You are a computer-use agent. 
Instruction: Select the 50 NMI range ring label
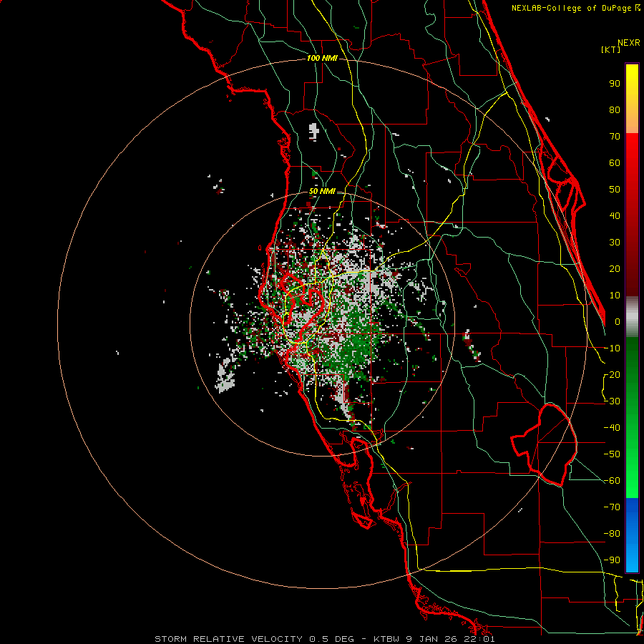click(321, 191)
